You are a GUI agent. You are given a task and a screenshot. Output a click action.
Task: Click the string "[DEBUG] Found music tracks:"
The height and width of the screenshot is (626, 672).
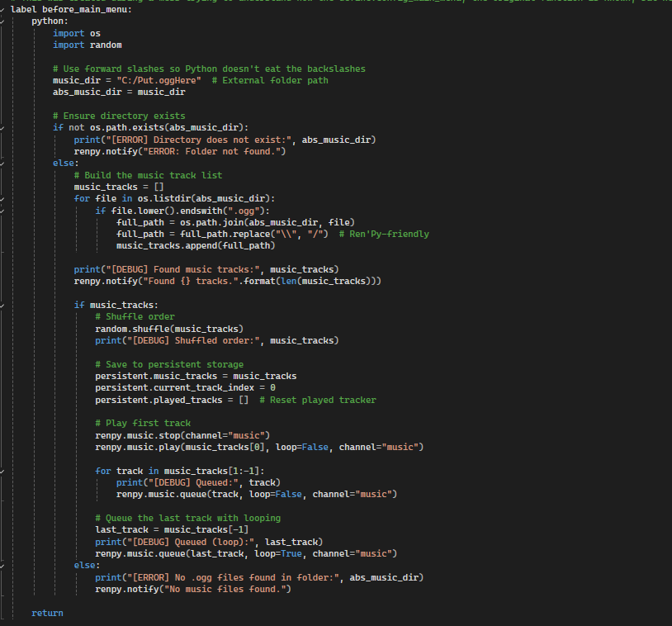[x=182, y=270]
